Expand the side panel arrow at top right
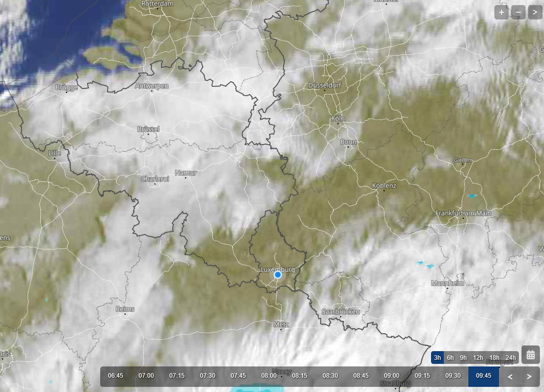 click(535, 12)
